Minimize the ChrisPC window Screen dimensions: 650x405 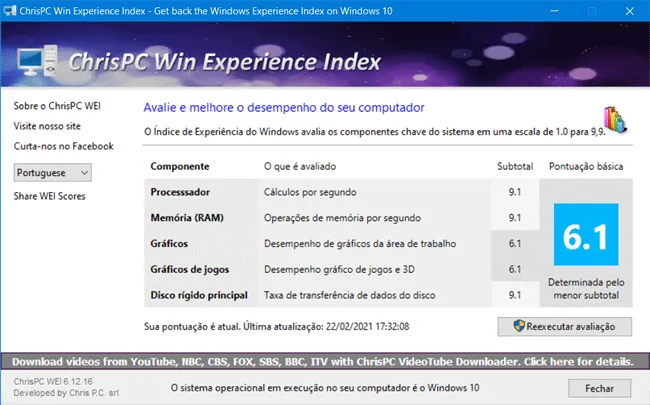(x=554, y=11)
